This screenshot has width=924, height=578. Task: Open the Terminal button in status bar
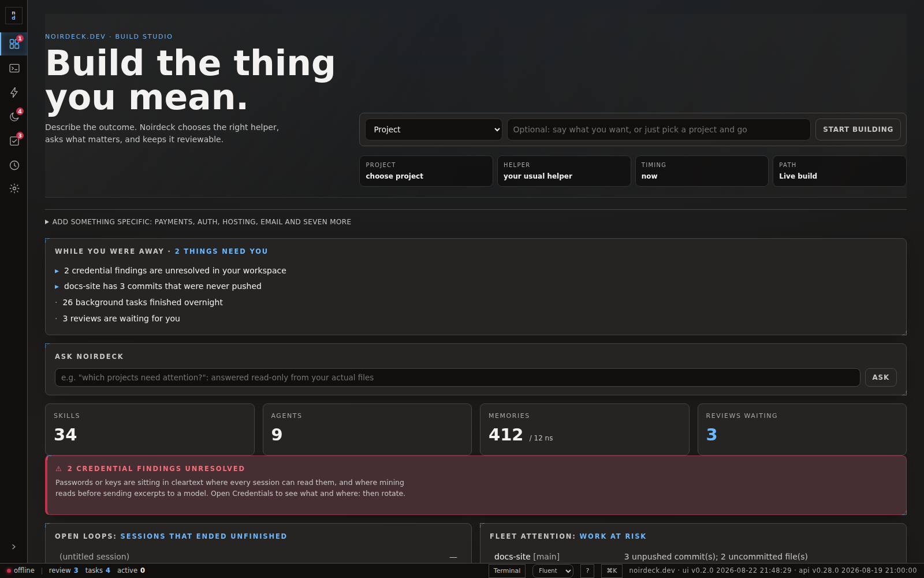[x=507, y=571]
